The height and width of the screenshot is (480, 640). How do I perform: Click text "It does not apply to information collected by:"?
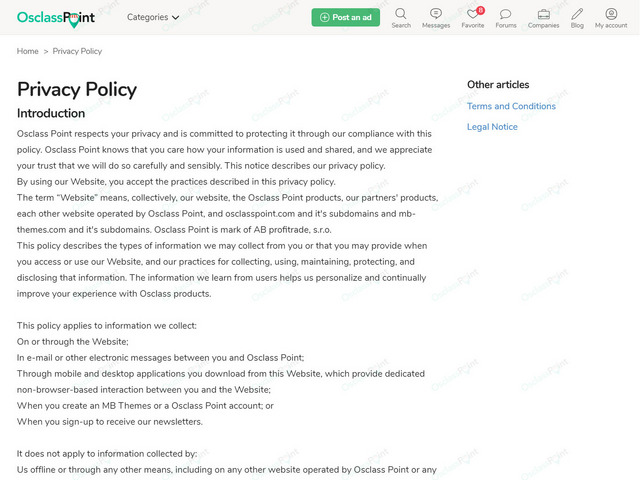click(107, 453)
